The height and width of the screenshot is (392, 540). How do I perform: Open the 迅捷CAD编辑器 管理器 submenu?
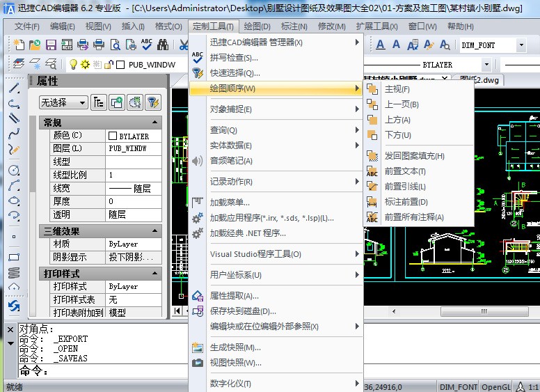pyautogui.click(x=276, y=42)
